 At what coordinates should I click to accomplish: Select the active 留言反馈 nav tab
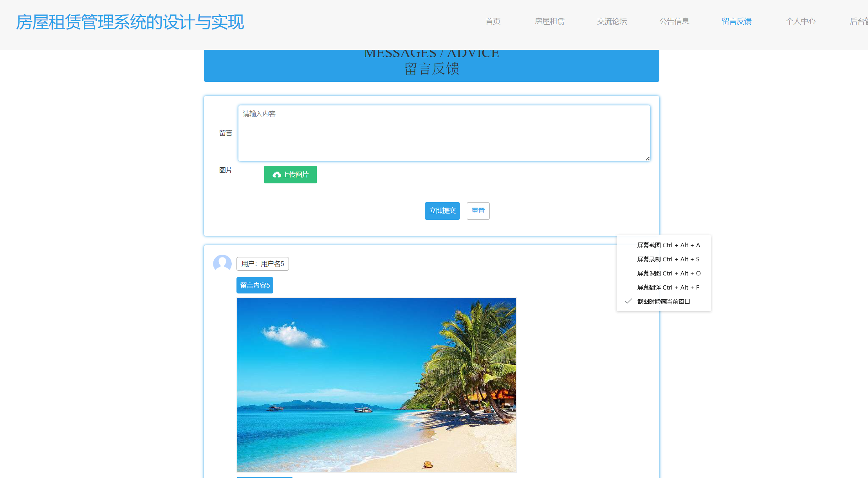point(736,22)
